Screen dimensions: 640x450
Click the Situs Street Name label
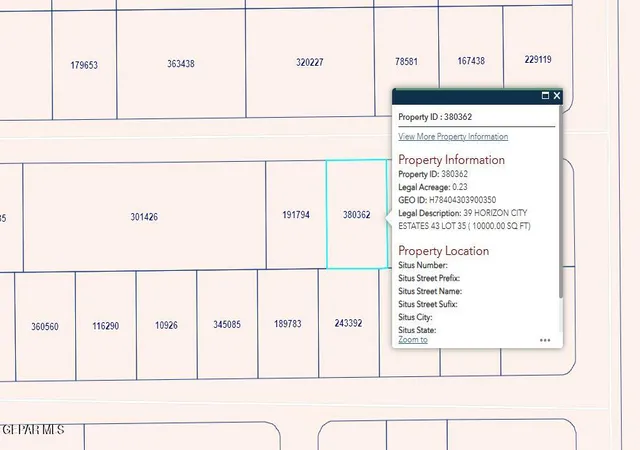[x=430, y=291]
